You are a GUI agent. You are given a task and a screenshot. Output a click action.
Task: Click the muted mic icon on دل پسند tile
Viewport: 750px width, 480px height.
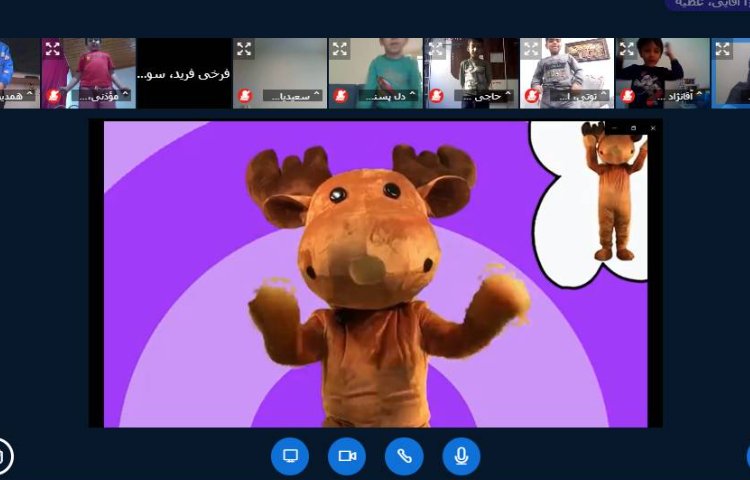[340, 96]
